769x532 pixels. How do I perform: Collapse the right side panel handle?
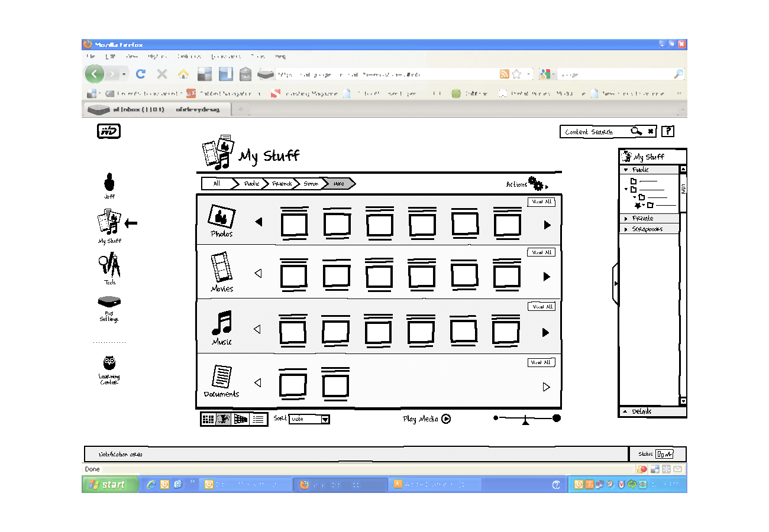[615, 284]
